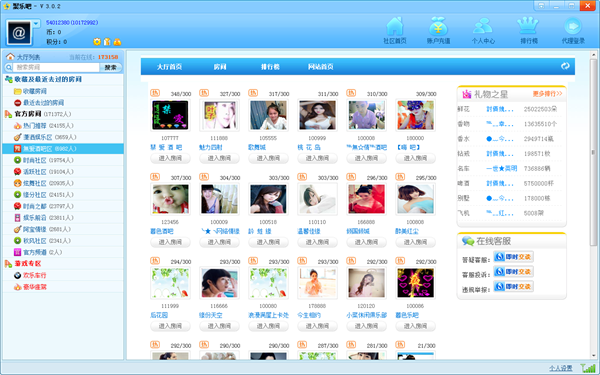
Task: Select the 欢乐车行 car logo icon
Action: pos(18,275)
